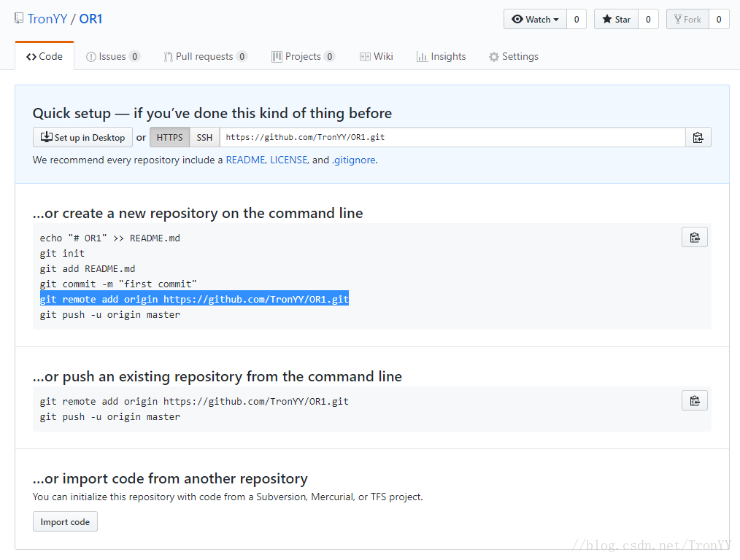Open the forks count next to Fork
This screenshot has height=560, width=740.
coord(719,20)
